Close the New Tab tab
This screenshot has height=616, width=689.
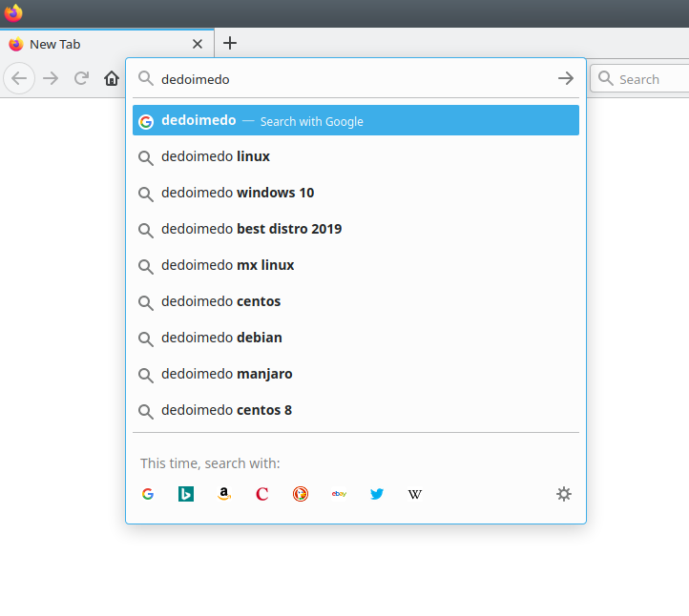click(x=198, y=44)
